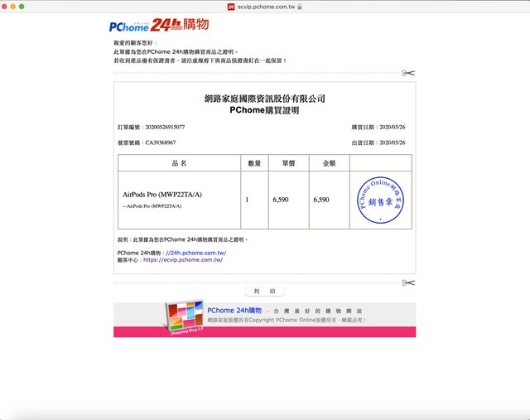This screenshot has width=530, height=420.
Task: Click the 品名 column header
Action: [179, 163]
